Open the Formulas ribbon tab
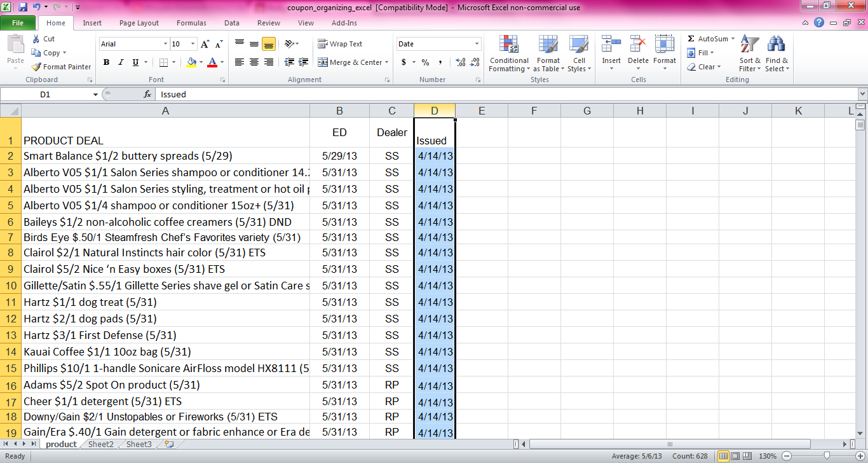 coord(191,22)
